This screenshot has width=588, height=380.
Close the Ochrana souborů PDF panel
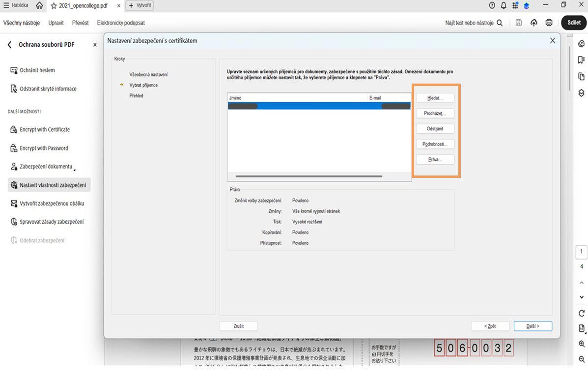pyautogui.click(x=95, y=45)
